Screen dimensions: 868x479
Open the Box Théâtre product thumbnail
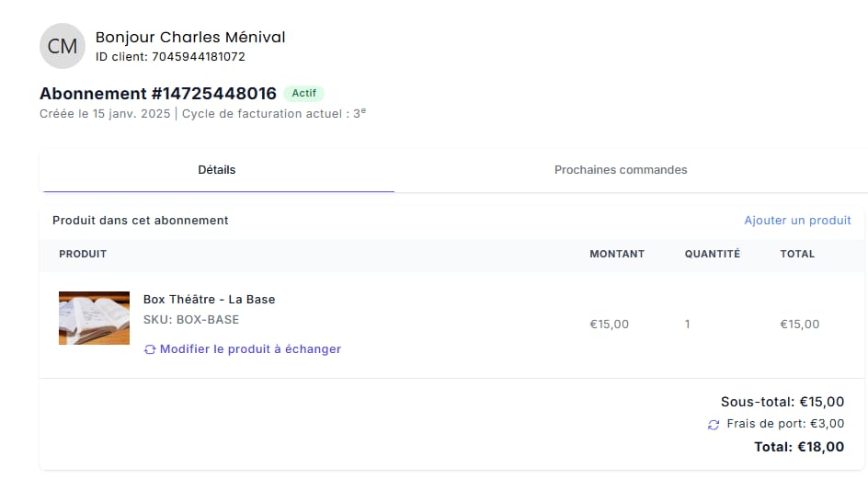[x=94, y=318]
